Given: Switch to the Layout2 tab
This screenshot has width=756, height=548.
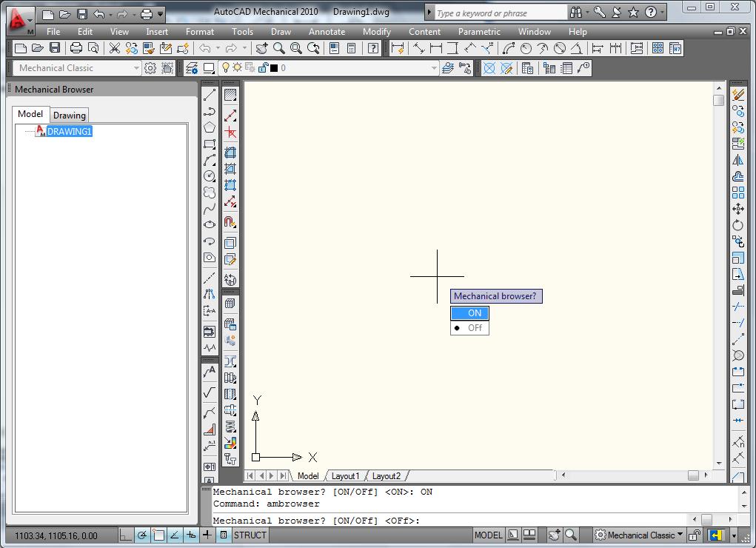Looking at the screenshot, I should tap(387, 476).
